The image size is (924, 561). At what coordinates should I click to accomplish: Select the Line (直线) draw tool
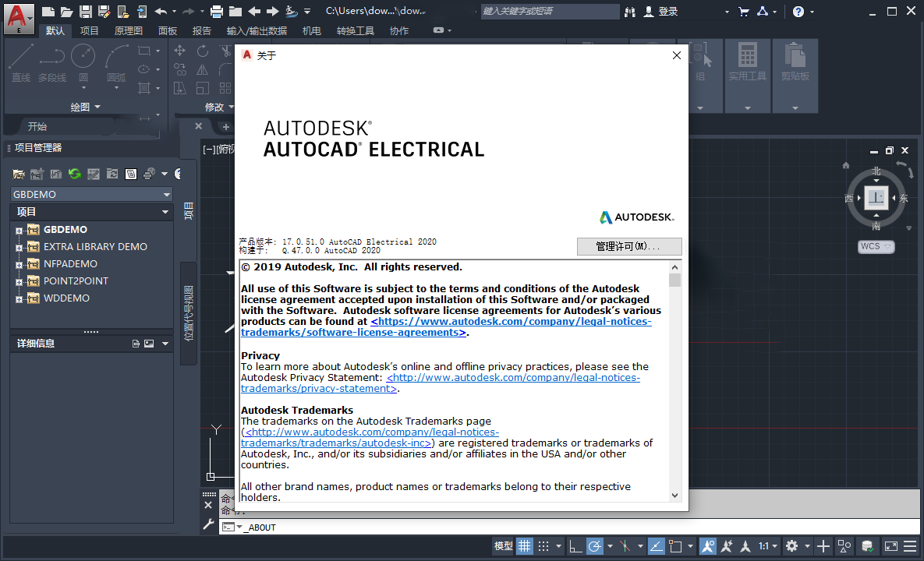20,62
